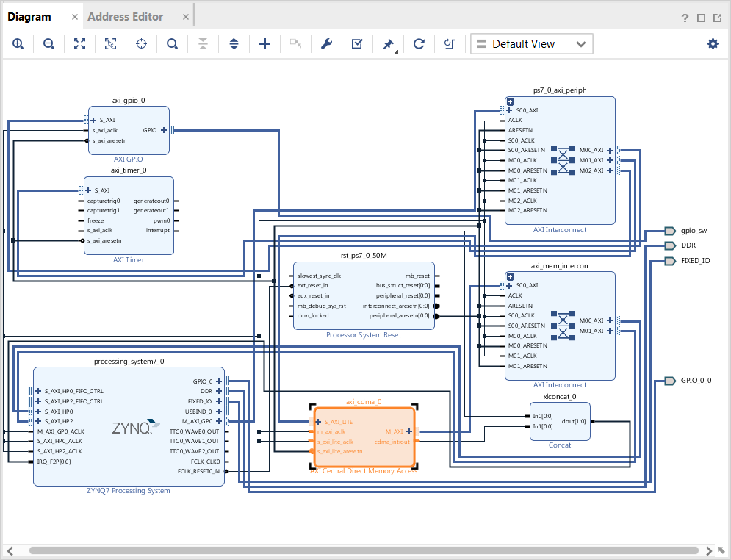Click the Regenerate Layout refresh icon

[x=419, y=44]
